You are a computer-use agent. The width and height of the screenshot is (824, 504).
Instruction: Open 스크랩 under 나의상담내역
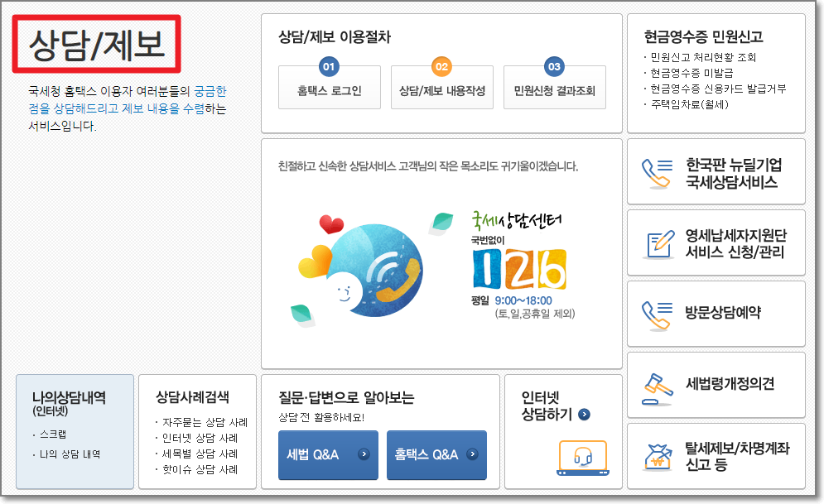tap(53, 434)
